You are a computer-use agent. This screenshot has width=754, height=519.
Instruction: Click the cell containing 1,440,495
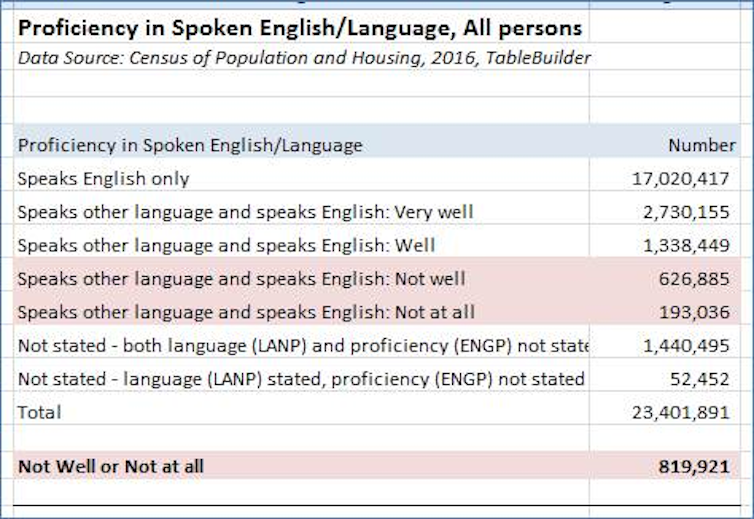click(x=686, y=346)
